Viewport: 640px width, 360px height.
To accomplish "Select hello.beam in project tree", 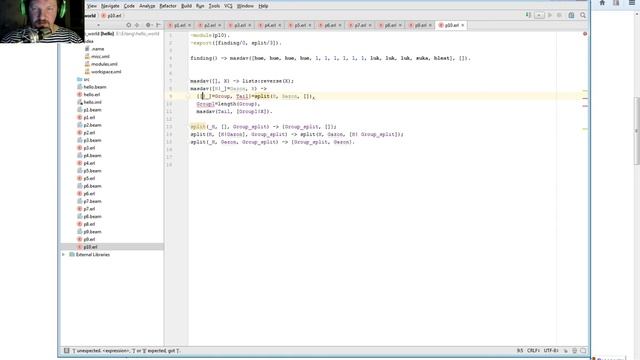I will coord(95,87).
